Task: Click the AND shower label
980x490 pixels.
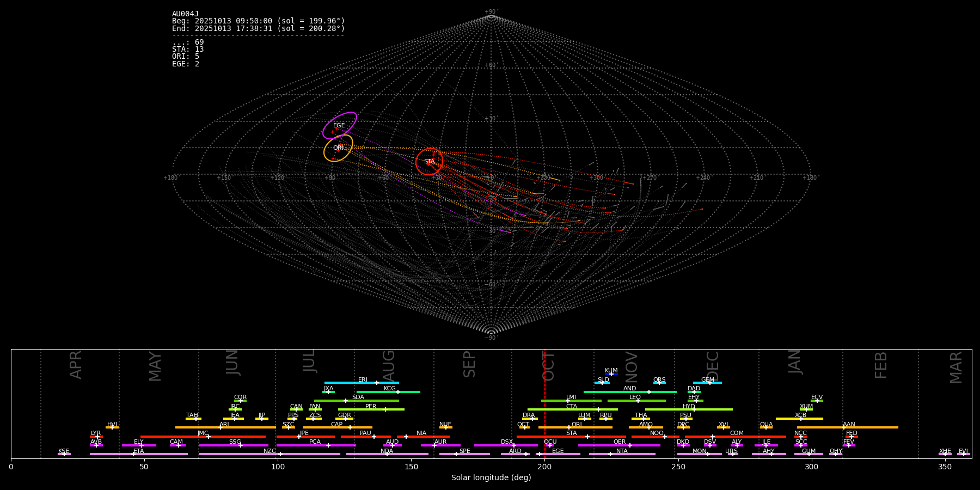Action: point(630,389)
